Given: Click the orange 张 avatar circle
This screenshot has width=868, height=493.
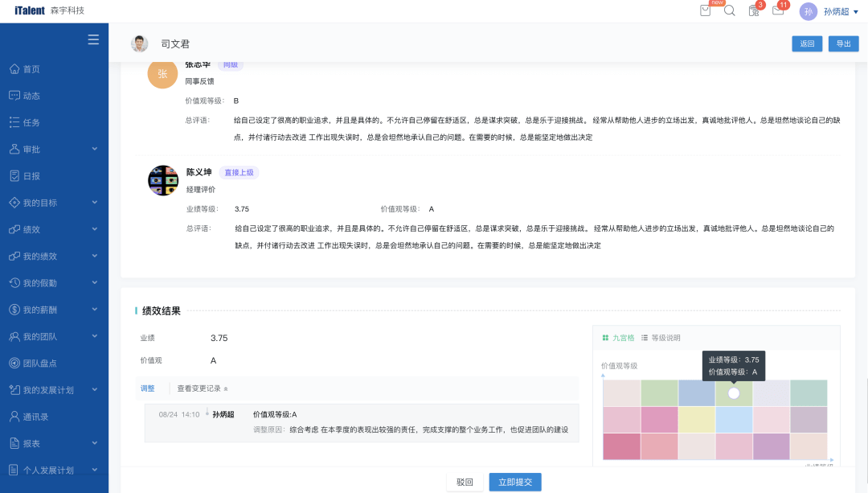Looking at the screenshot, I should point(162,74).
